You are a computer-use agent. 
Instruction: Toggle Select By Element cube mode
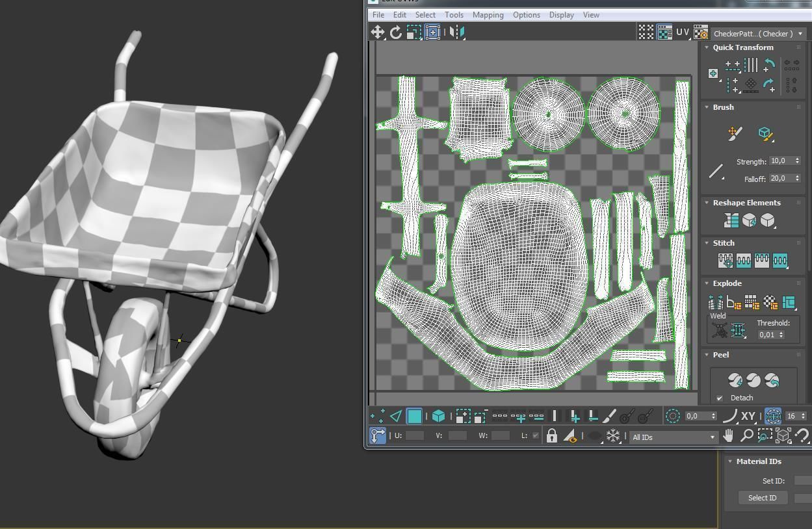[438, 416]
